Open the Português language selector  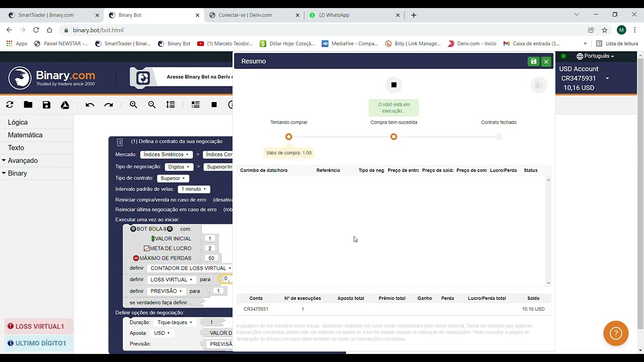pyautogui.click(x=595, y=56)
